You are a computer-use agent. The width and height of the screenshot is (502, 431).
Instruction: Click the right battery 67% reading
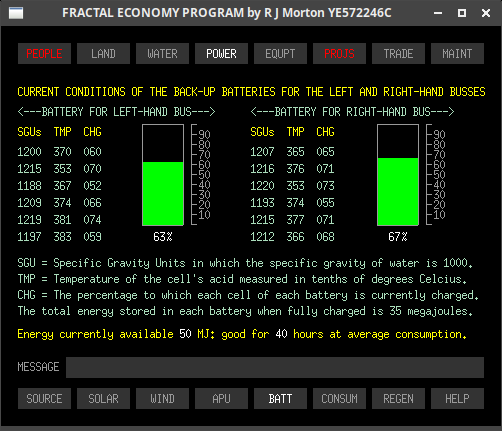coord(398,237)
